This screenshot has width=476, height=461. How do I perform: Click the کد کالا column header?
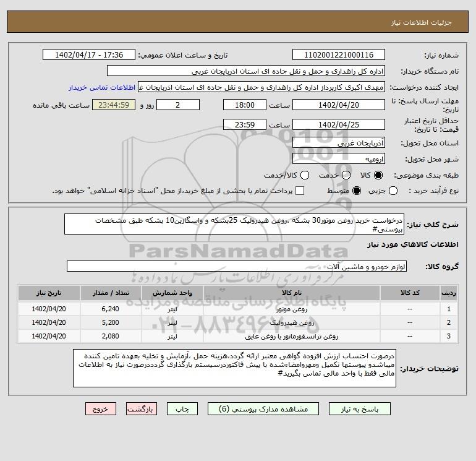(410, 293)
